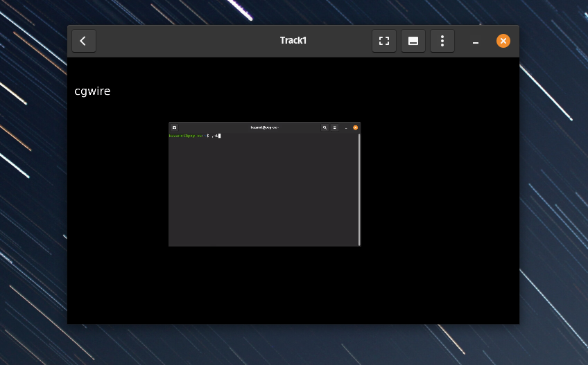This screenshot has width=588, height=365.
Task: Click the orange close button in the video's terminal
Action: click(x=356, y=127)
